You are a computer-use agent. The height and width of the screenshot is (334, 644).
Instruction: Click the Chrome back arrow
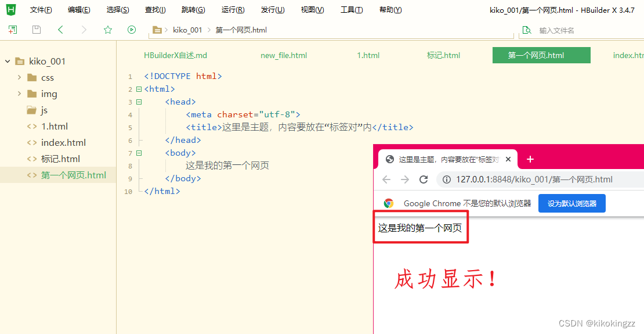click(386, 179)
